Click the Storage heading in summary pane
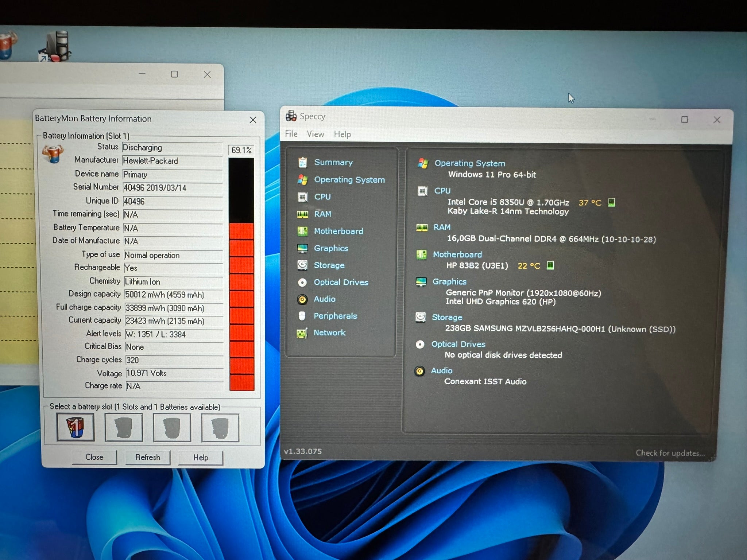This screenshot has height=560, width=747. [447, 317]
